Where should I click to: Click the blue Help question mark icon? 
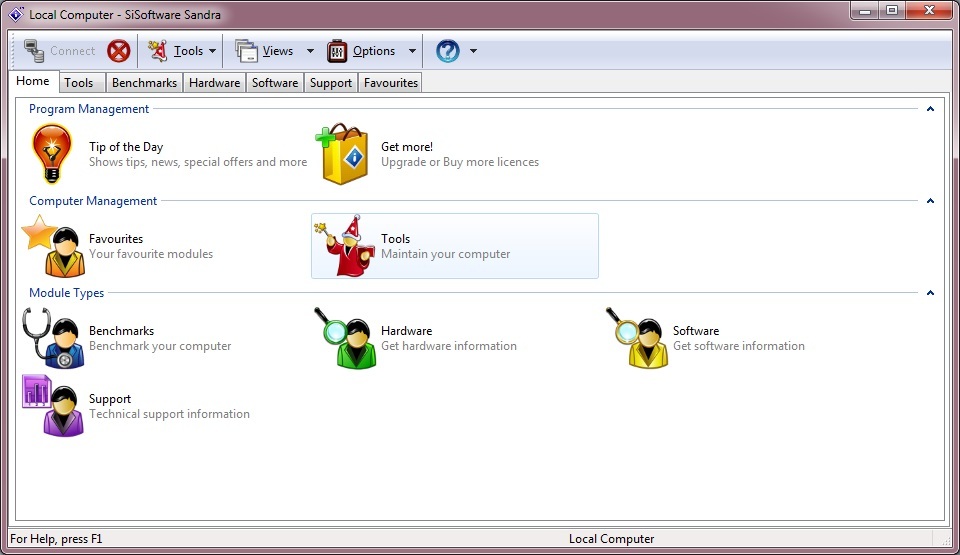[x=448, y=51]
